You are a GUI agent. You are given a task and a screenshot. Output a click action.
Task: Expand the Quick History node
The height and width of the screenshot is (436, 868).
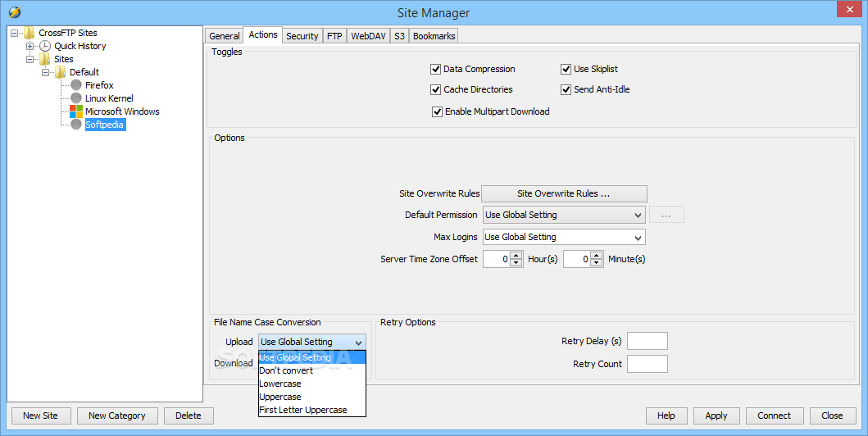30,46
